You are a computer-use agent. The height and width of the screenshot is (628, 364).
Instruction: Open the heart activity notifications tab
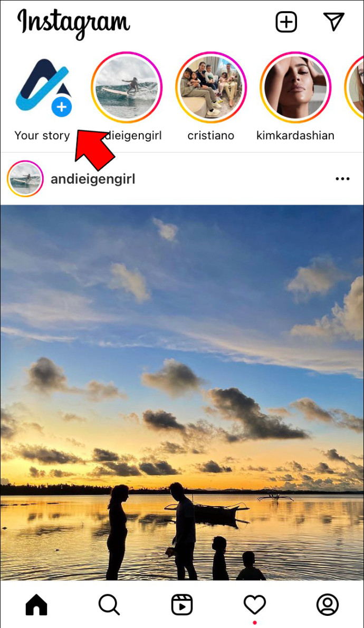point(255,604)
